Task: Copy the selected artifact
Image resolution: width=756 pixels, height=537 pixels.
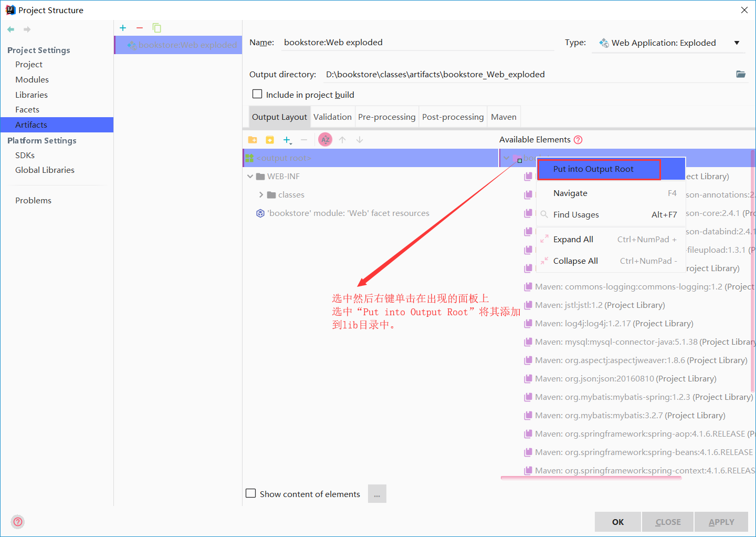Action: (156, 28)
